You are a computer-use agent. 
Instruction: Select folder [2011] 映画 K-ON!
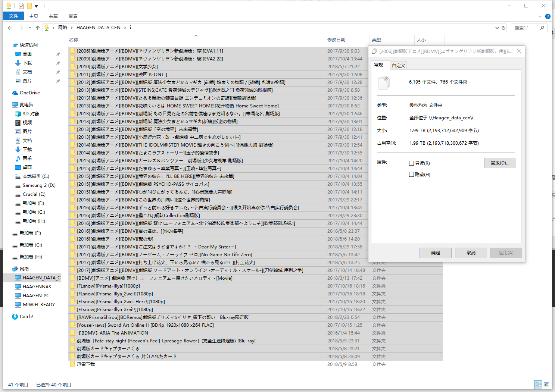[122, 74]
